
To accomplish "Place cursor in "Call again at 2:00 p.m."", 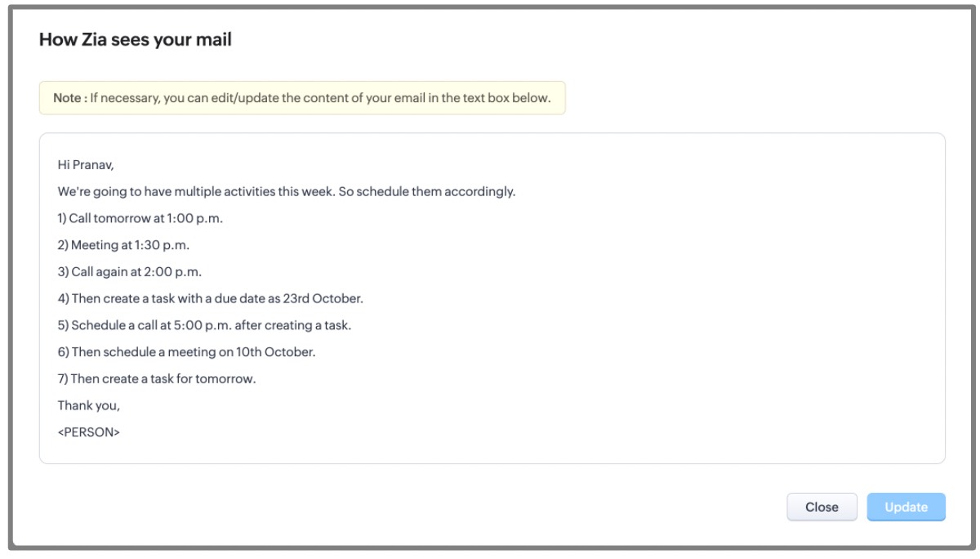I will tap(131, 272).
